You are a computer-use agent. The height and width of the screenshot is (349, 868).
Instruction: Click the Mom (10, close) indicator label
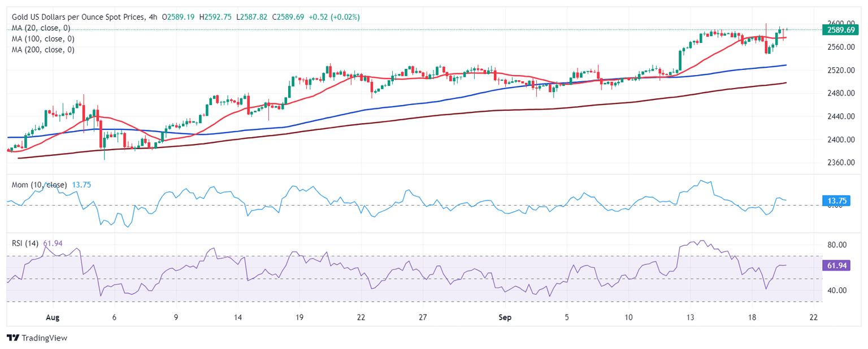(x=40, y=185)
